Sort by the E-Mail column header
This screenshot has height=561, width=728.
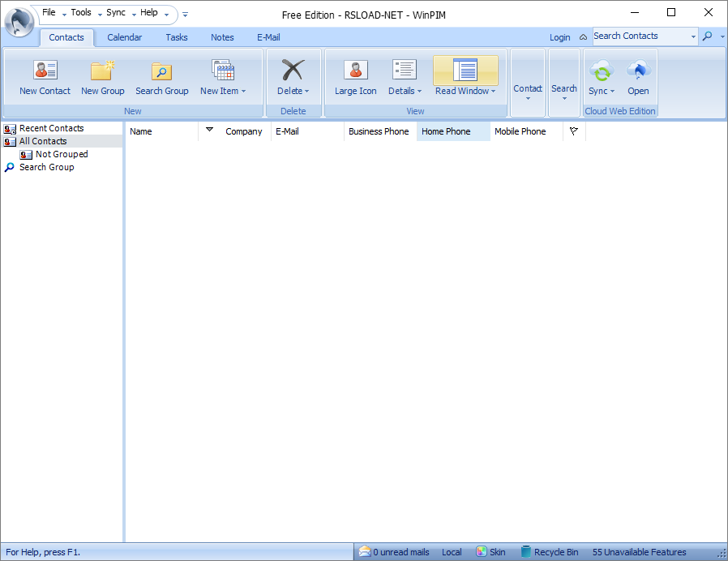coord(307,131)
